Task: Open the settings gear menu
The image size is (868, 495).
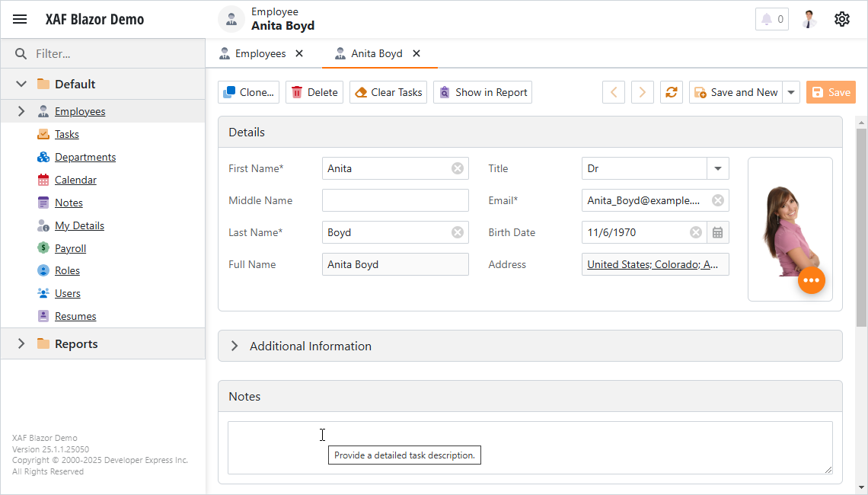Action: tap(841, 20)
